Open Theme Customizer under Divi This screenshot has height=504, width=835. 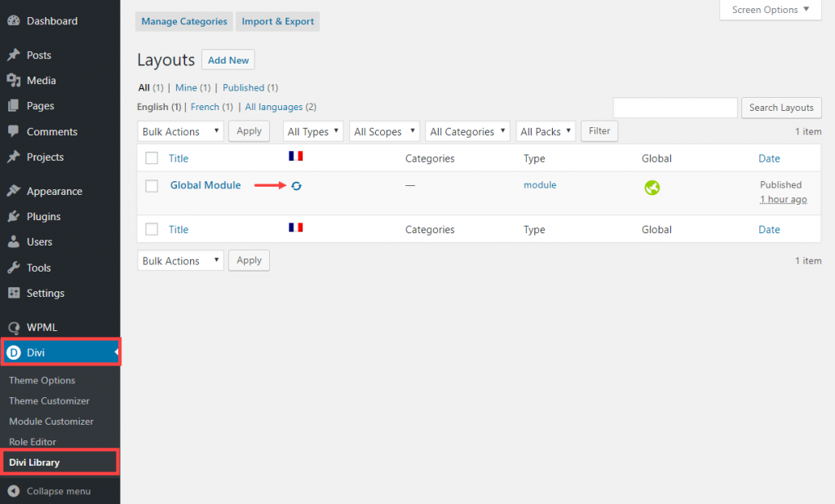(x=49, y=400)
